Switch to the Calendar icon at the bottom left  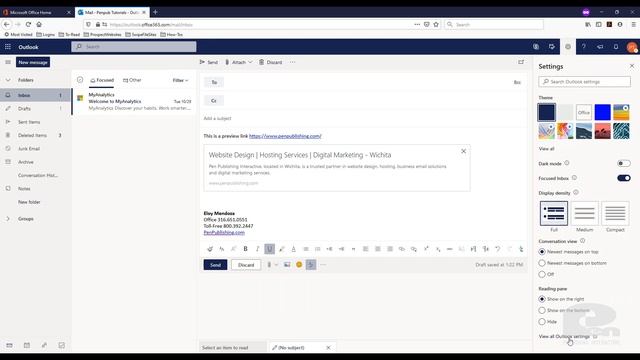tap(27, 345)
